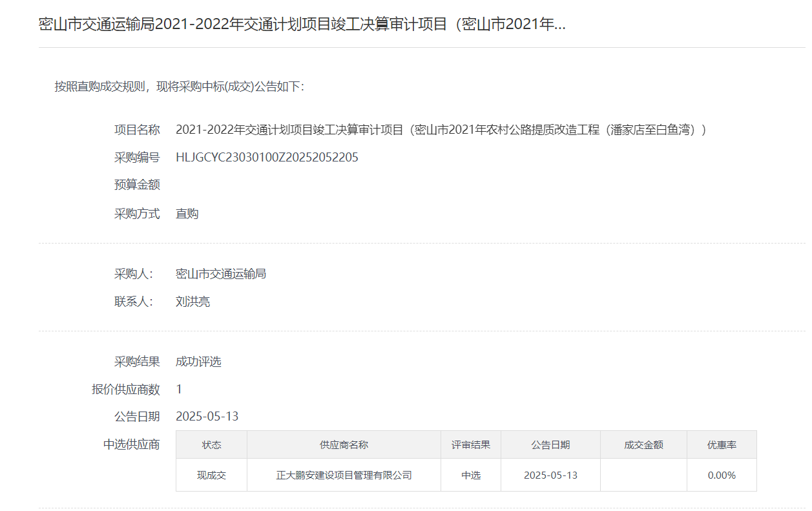Screen dimensions: 812x511
Task: Click the 优惠率 column header
Action: point(722,445)
